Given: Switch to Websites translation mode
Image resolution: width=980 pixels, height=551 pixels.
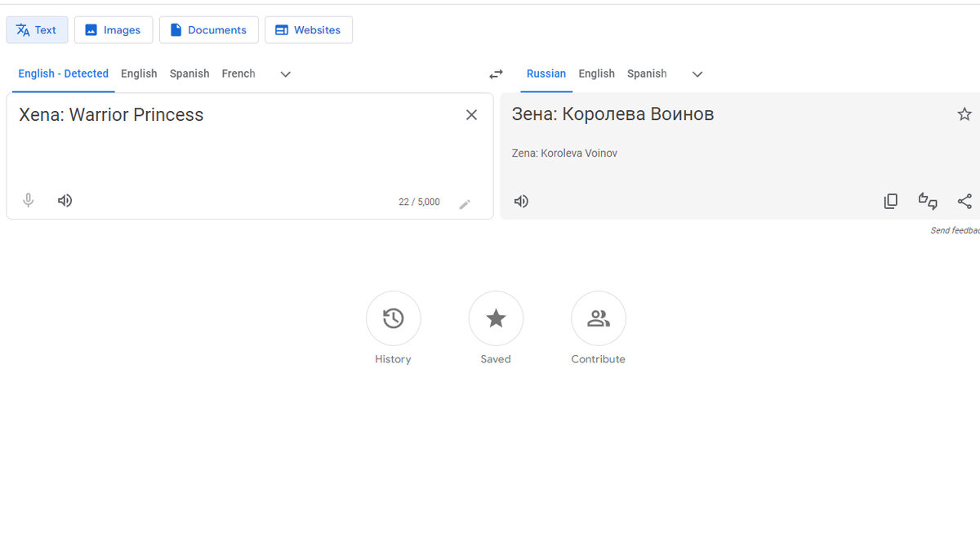Looking at the screenshot, I should [x=309, y=30].
